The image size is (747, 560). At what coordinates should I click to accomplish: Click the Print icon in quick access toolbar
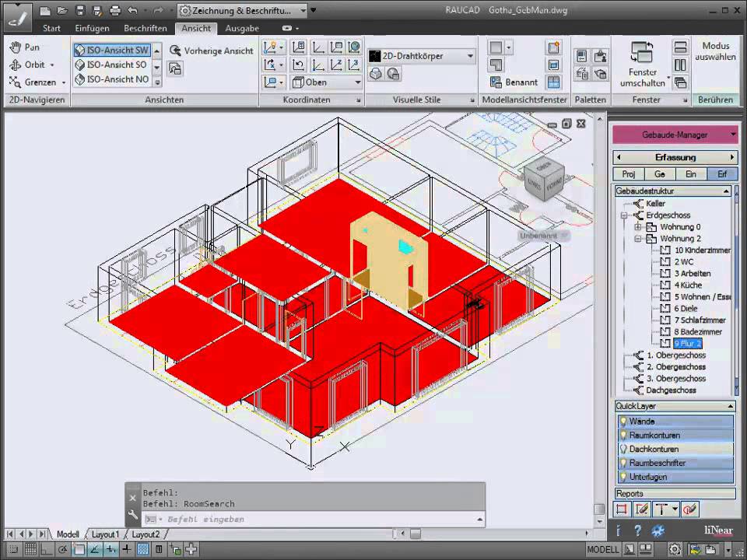click(115, 10)
